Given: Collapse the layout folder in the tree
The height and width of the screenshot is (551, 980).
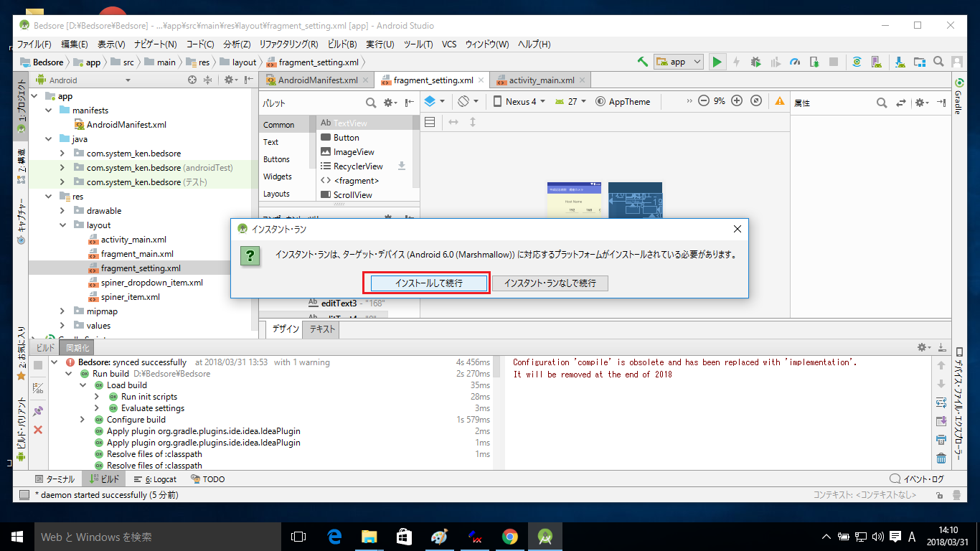Looking at the screenshot, I should coord(64,225).
